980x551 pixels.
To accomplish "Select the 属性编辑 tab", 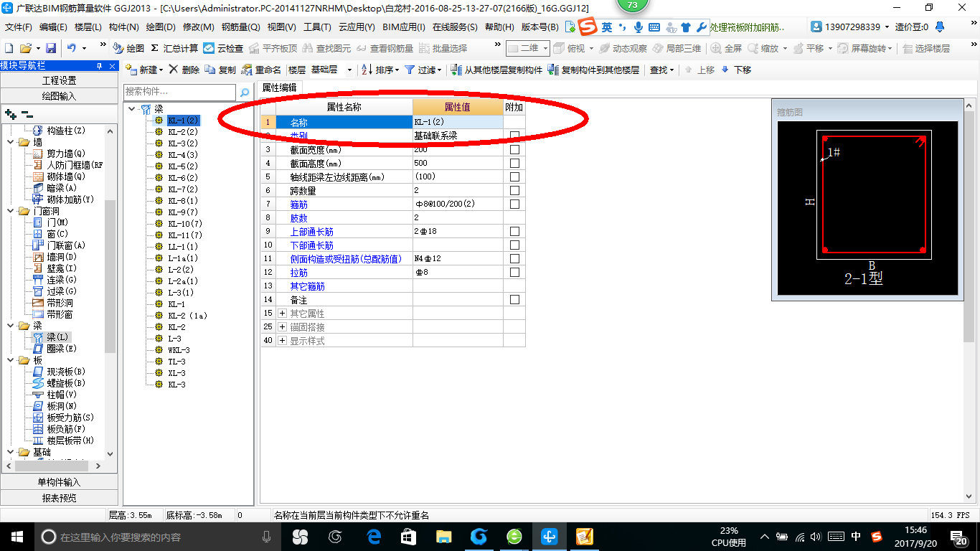I will pos(279,88).
